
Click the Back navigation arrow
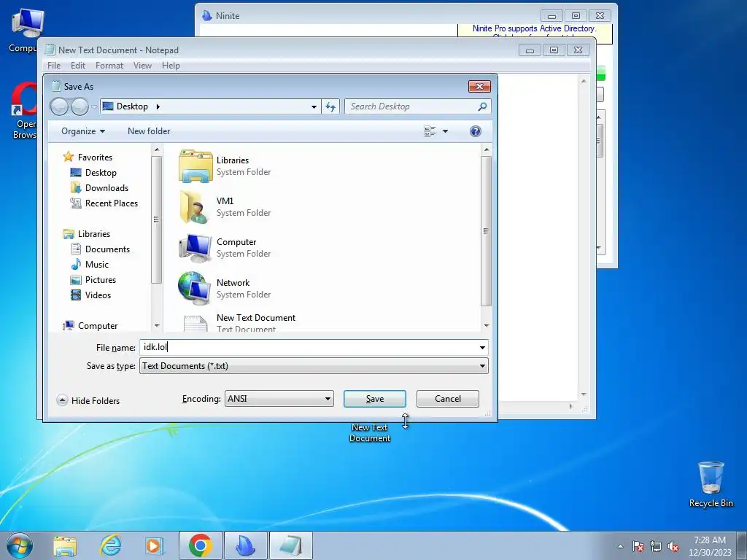59,106
